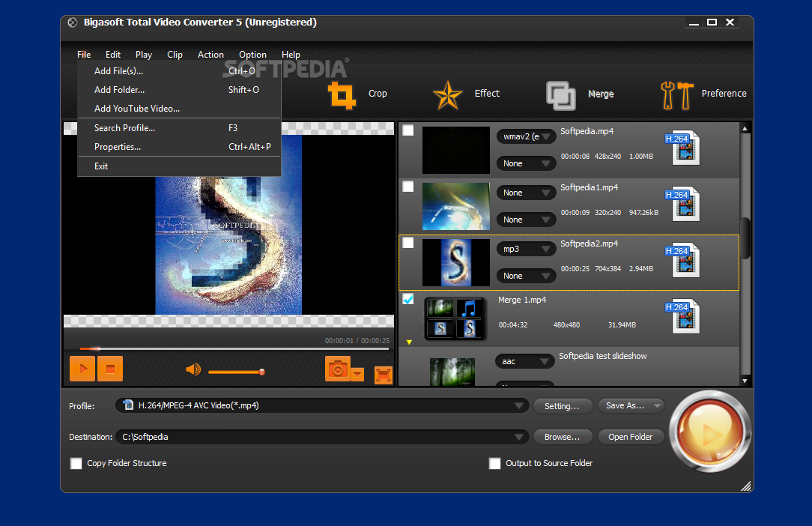
Task: Uncheck the Merge 1.mp4 checkbox
Action: pos(408,299)
